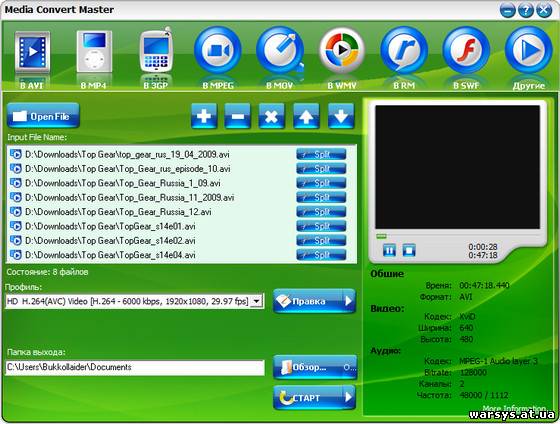The height and width of the screenshot is (424, 560).
Task: Select the SWF Flash conversion icon
Action: [x=466, y=50]
